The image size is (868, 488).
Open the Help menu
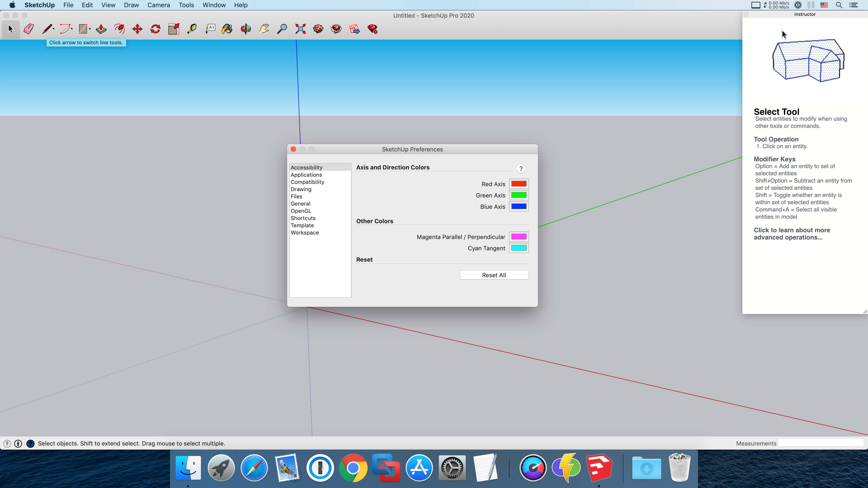[x=241, y=5]
